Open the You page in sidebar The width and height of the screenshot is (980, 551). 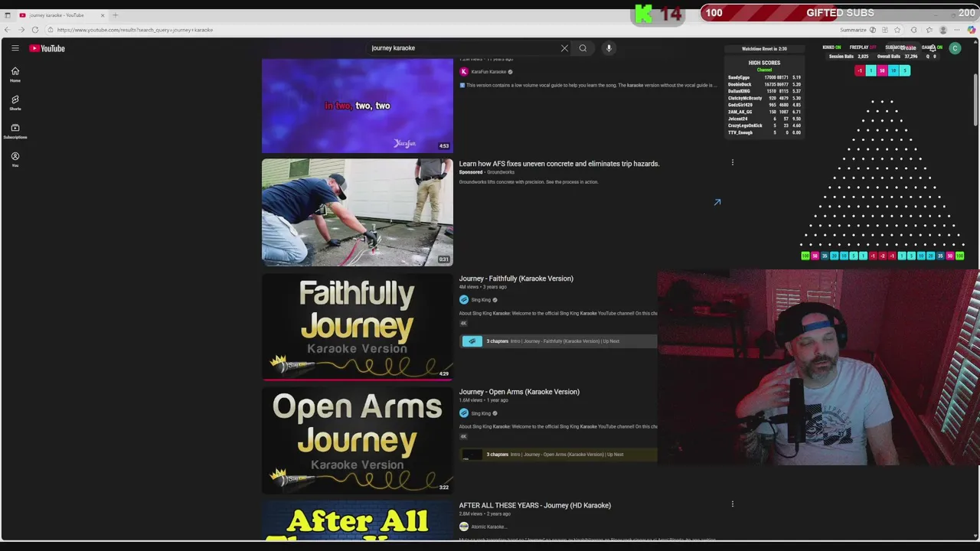[15, 159]
